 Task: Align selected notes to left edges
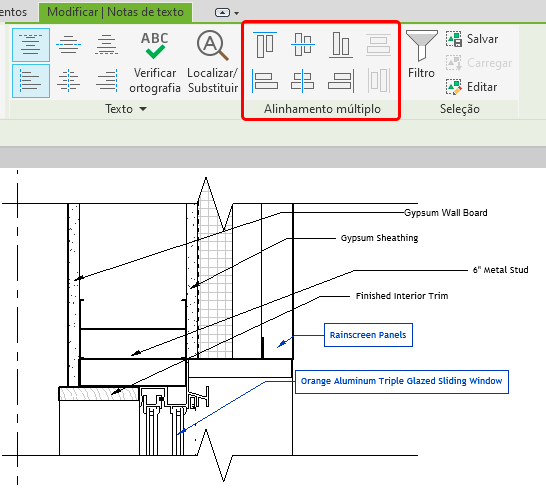point(265,81)
